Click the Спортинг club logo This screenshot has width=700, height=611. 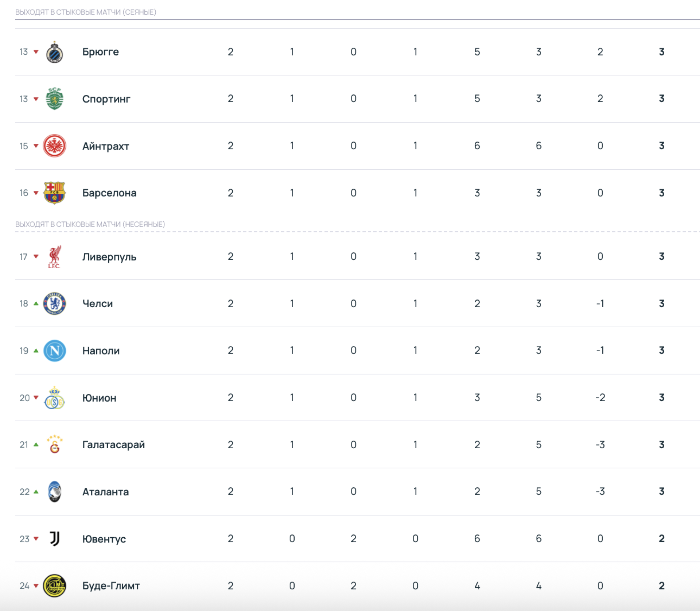pos(54,99)
